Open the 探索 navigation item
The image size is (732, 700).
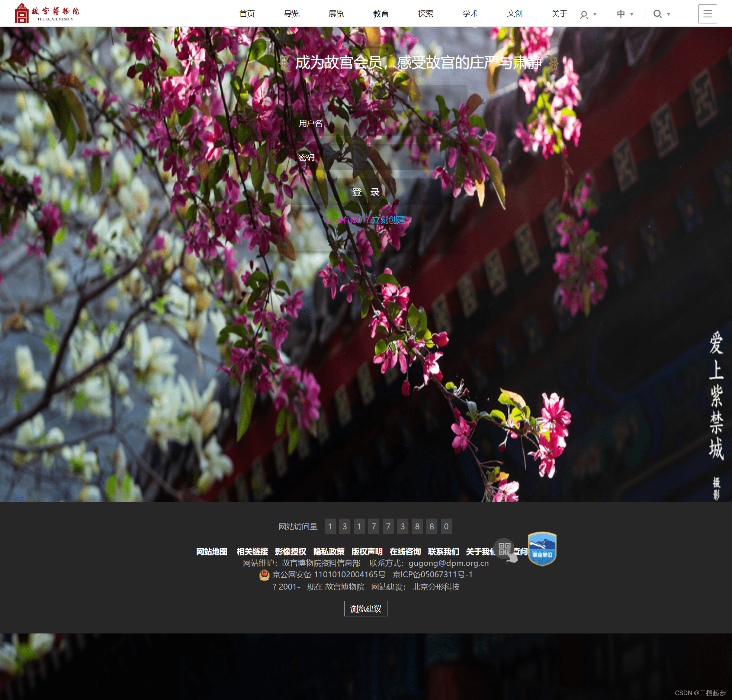426,14
